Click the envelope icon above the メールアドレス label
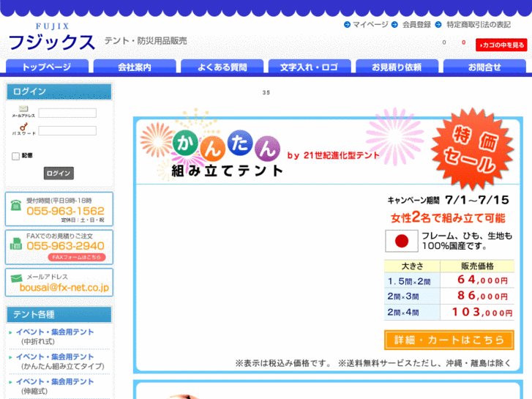The image size is (532, 399). (23, 108)
